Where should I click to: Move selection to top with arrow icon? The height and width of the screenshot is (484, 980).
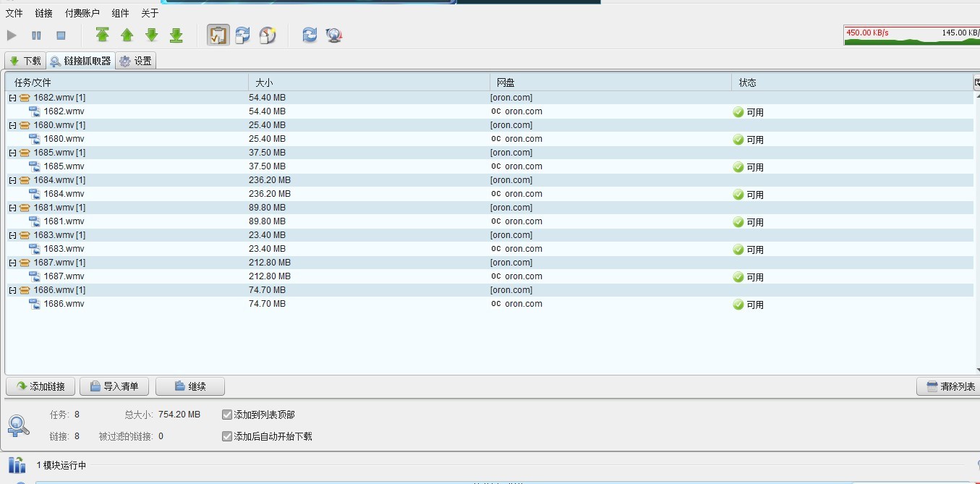coord(103,35)
